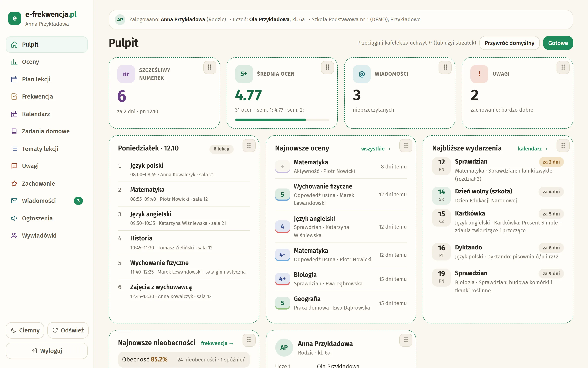Grab the handle of Najbliższe wydarzenia tile
Image resolution: width=588 pixels, height=368 pixels.
[x=563, y=146]
